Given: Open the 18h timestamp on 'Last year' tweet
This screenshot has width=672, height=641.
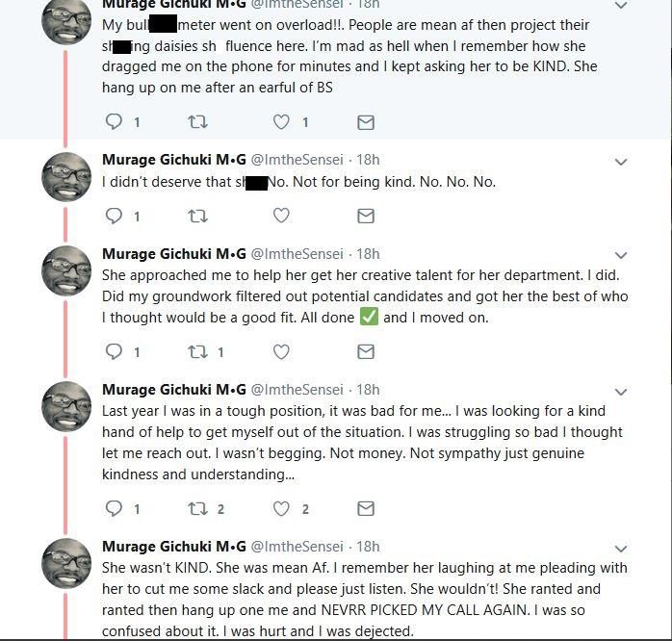Looking at the screenshot, I should pyautogui.click(x=368, y=390).
